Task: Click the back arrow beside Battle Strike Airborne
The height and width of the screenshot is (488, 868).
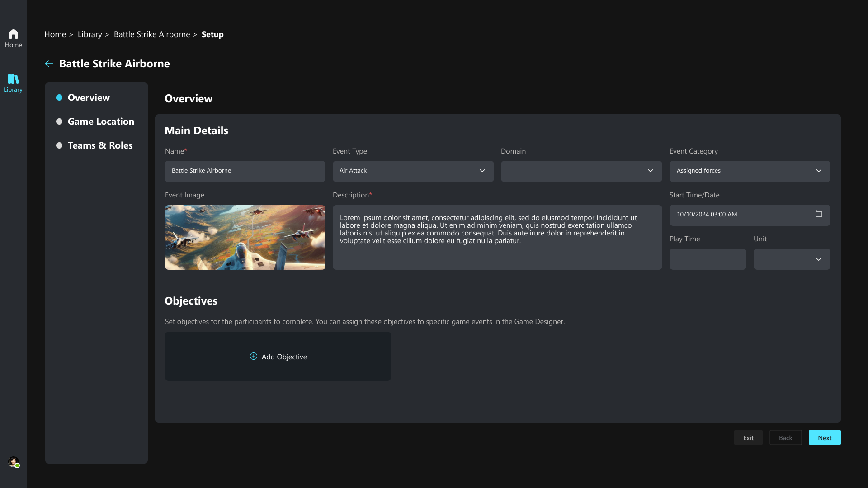Action: coord(49,64)
